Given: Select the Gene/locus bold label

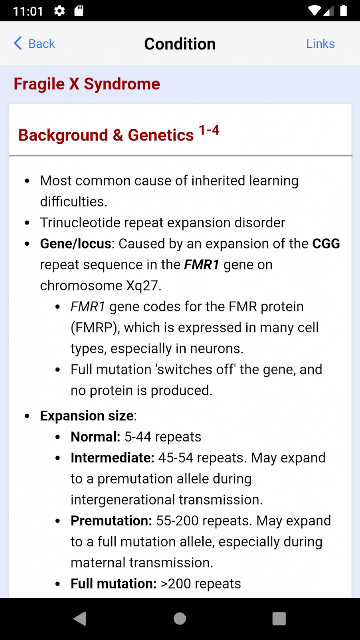Looking at the screenshot, I should click(76, 244).
